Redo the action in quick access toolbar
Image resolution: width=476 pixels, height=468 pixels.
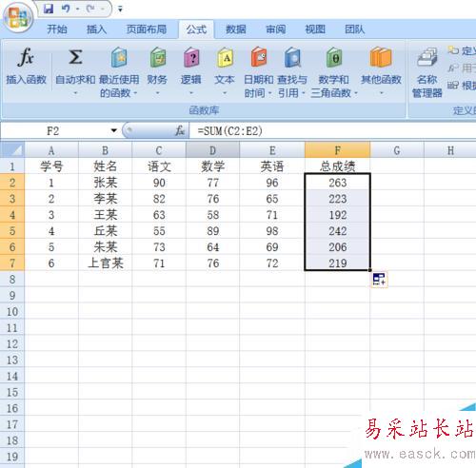[x=90, y=9]
